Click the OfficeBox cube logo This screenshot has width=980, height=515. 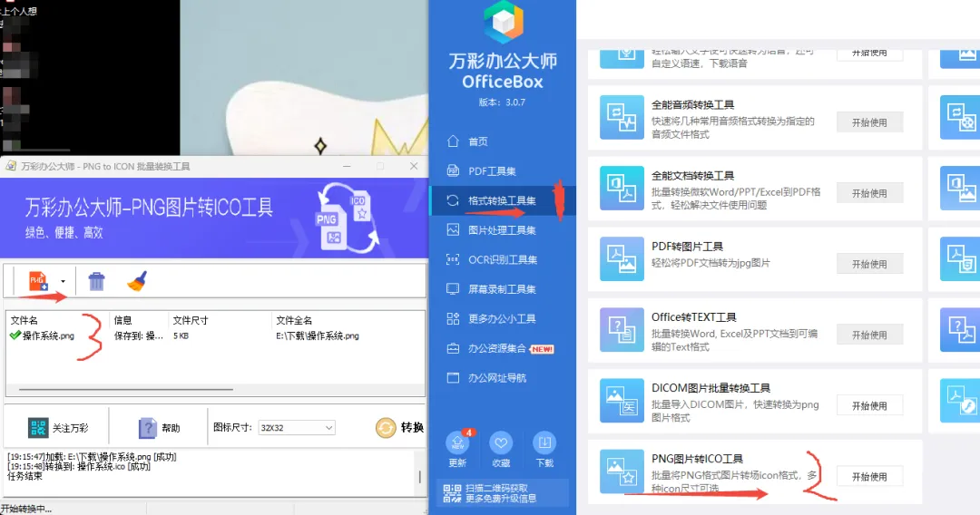coord(503,21)
